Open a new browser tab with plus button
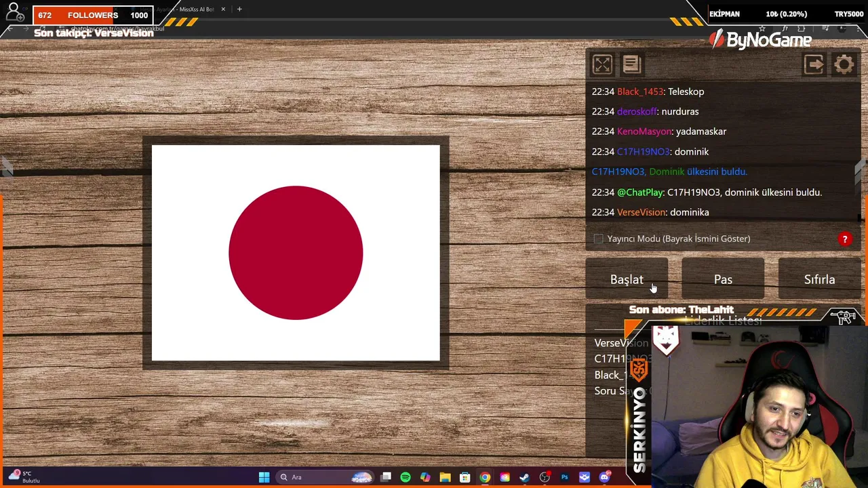The height and width of the screenshot is (488, 868). pos(239,9)
